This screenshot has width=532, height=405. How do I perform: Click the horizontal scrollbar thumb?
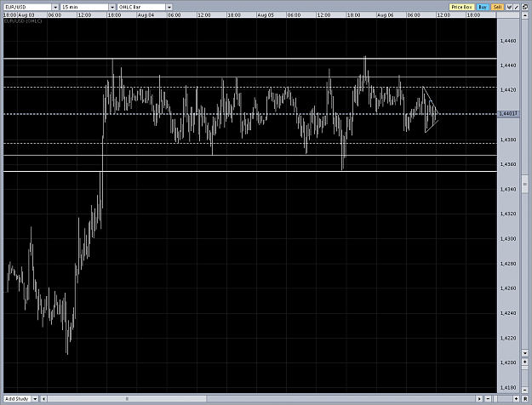127,399
